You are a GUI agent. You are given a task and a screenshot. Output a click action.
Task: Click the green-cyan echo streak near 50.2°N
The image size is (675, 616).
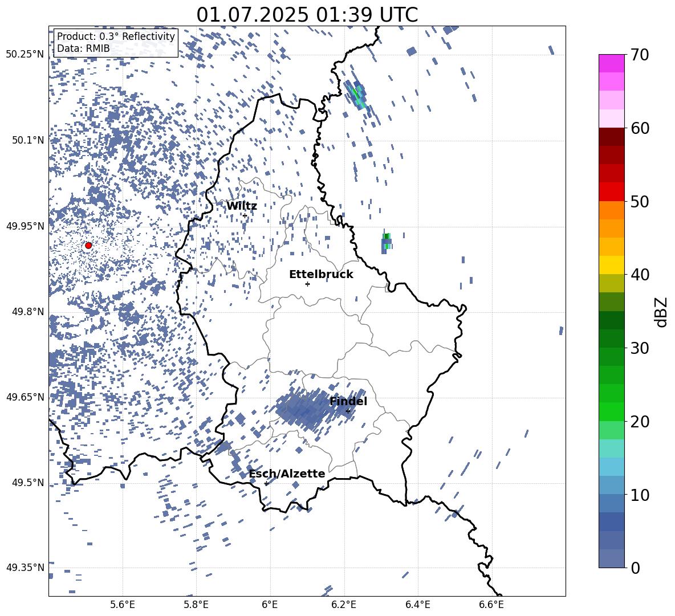click(x=357, y=95)
